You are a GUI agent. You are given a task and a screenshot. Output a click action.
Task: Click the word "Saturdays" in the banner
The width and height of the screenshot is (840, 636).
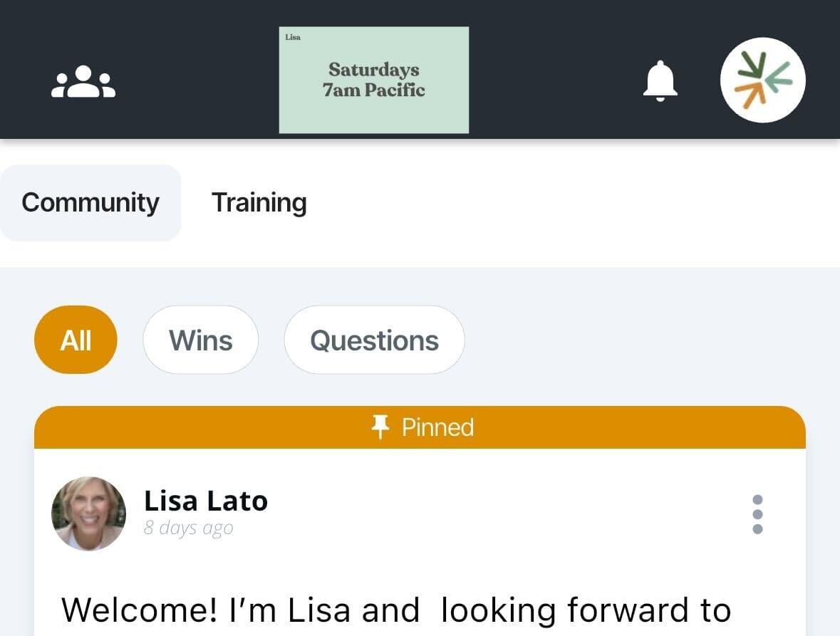click(x=373, y=70)
